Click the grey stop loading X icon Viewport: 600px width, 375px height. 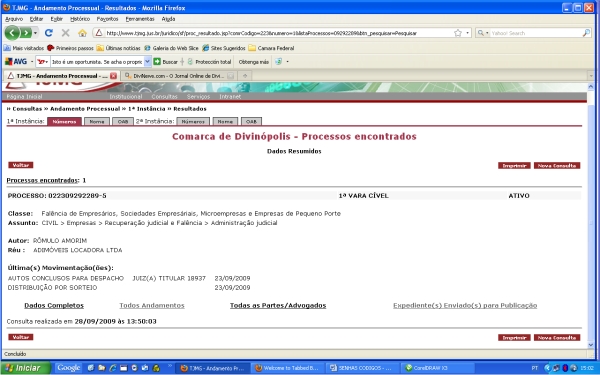click(x=65, y=33)
